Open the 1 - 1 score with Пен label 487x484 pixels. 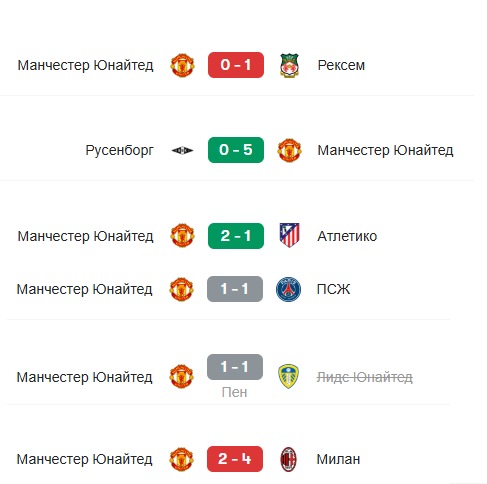235,367
